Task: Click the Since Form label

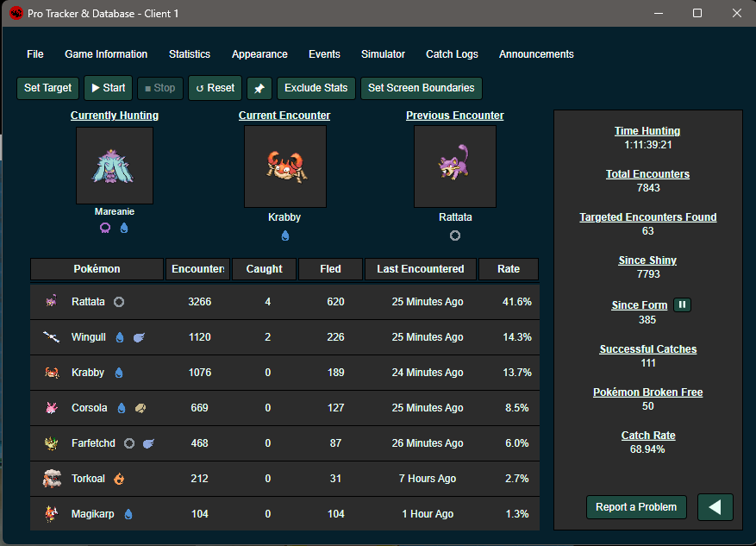Action: coord(640,305)
